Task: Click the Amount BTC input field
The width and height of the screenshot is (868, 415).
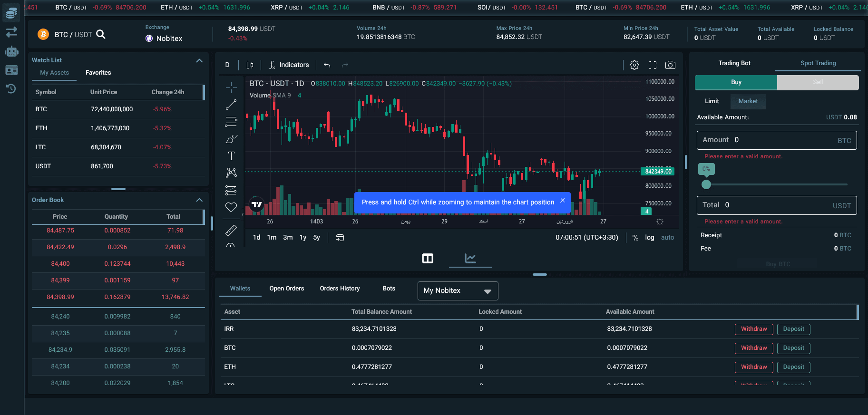Action: [x=777, y=140]
